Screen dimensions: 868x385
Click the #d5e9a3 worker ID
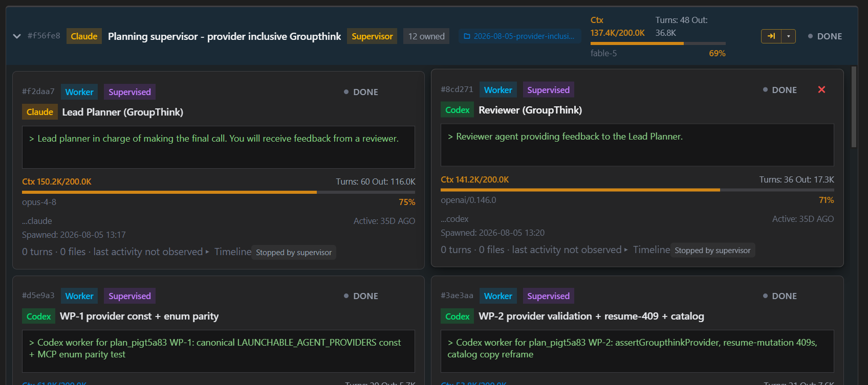tap(38, 296)
